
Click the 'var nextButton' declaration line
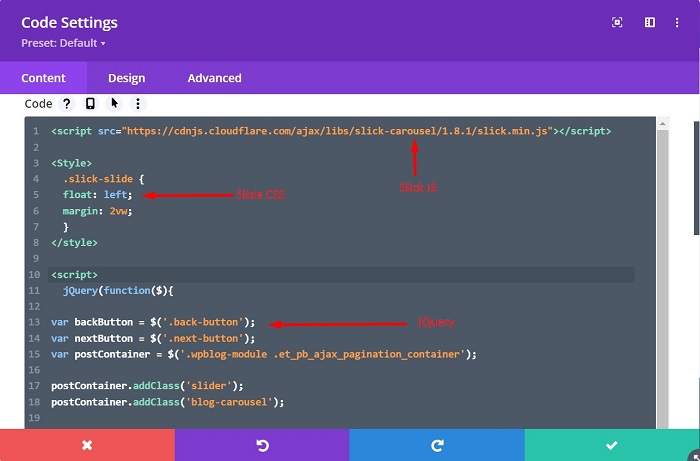tap(153, 338)
